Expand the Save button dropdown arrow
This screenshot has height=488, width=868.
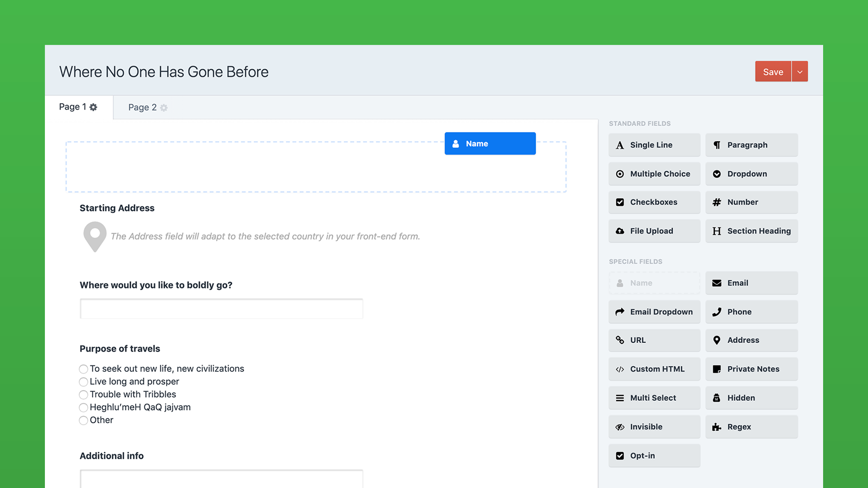(800, 72)
